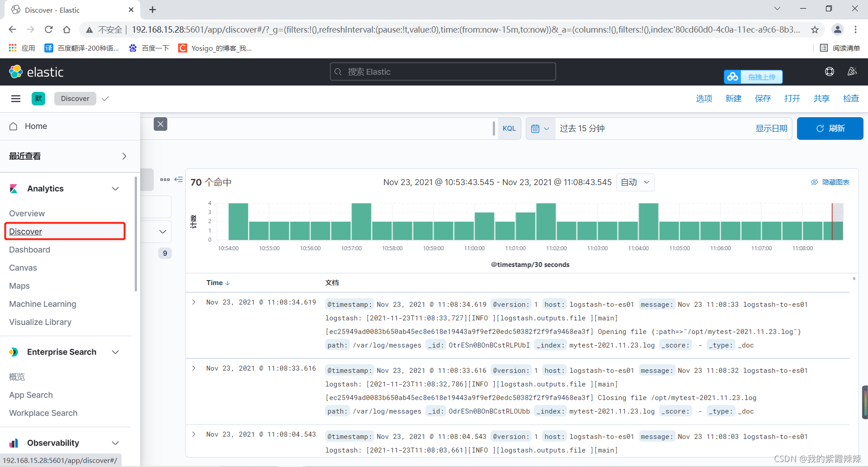This screenshot has width=868, height=467.
Task: Click the Analytics Kibana logo icon
Action: [14, 189]
